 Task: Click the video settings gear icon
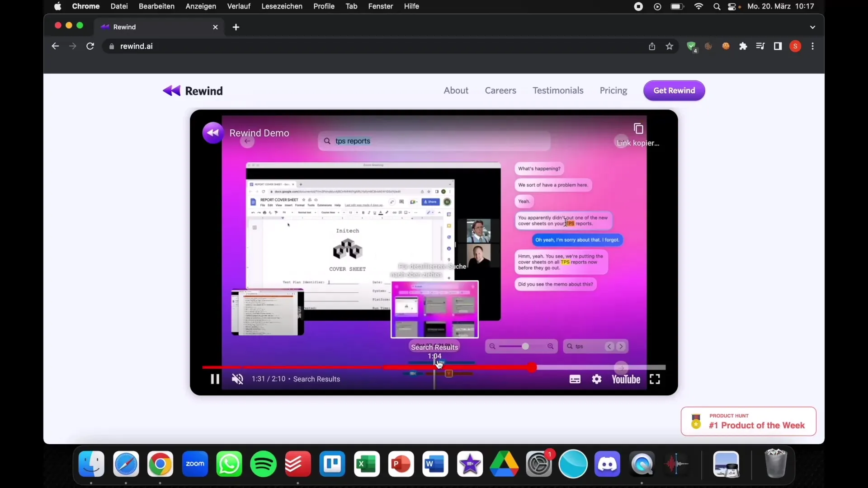[x=596, y=379]
